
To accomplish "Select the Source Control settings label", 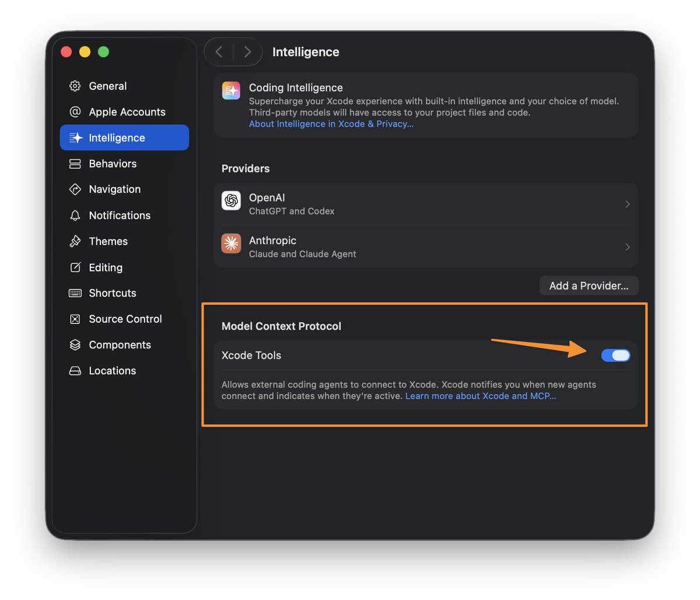I will point(125,319).
